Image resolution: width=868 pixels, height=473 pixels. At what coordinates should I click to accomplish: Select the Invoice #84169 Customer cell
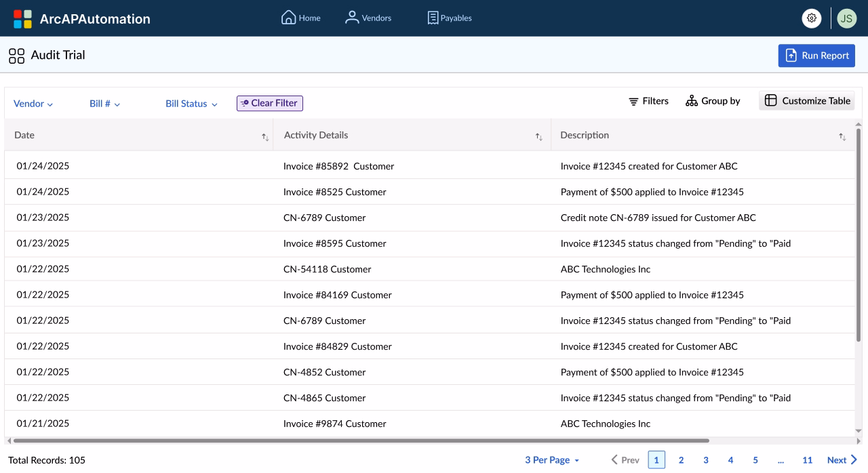pos(338,295)
